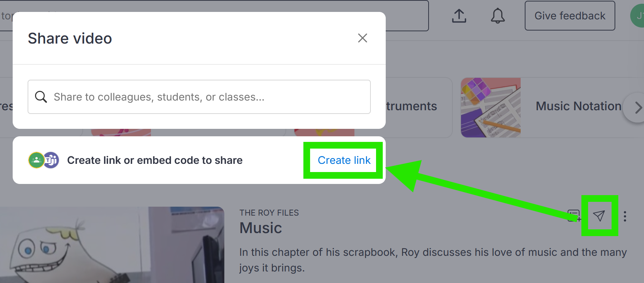Click the paper plane share icon

point(599,216)
